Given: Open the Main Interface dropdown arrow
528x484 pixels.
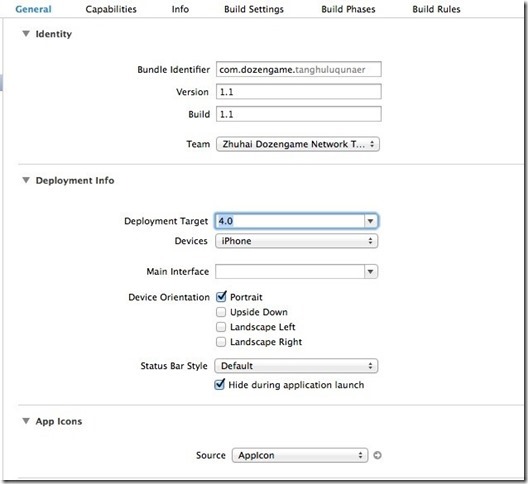Looking at the screenshot, I should pyautogui.click(x=371, y=271).
